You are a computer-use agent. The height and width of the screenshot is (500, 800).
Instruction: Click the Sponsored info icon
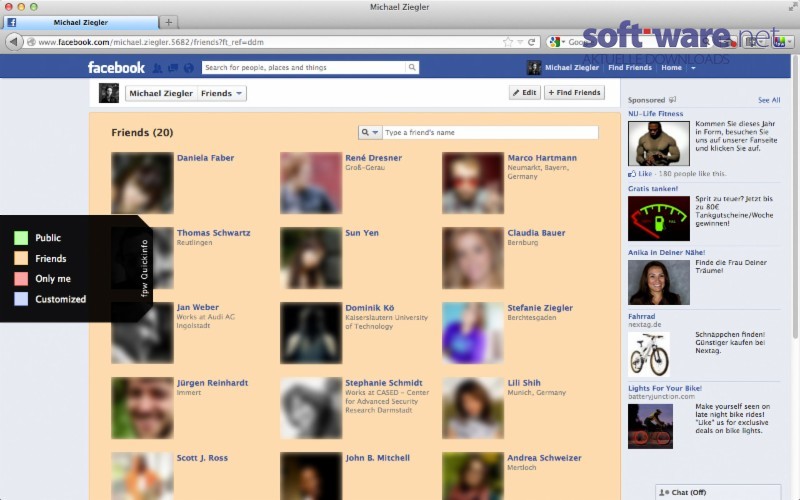coord(672,99)
